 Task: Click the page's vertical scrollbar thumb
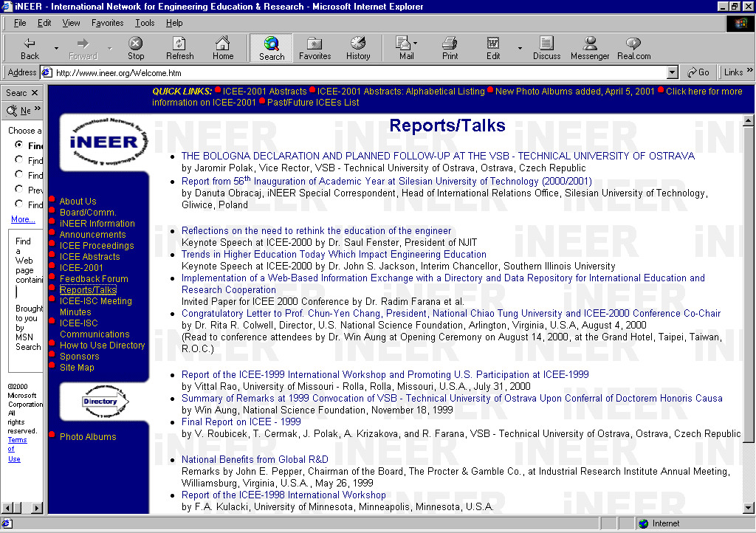[749, 284]
